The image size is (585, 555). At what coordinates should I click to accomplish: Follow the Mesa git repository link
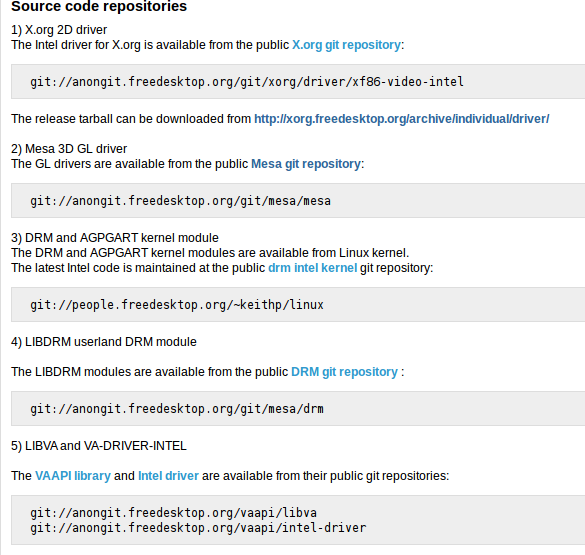pyautogui.click(x=306, y=164)
